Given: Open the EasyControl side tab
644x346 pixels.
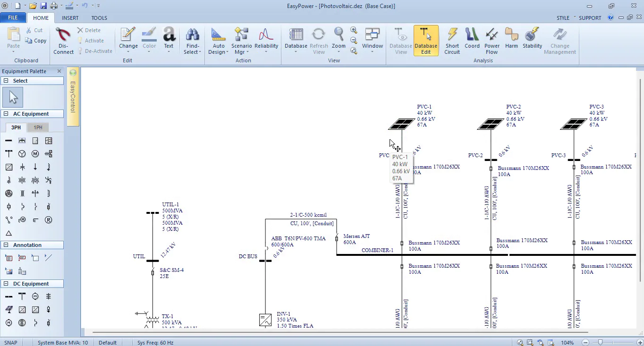Looking at the screenshot, I should (73, 97).
